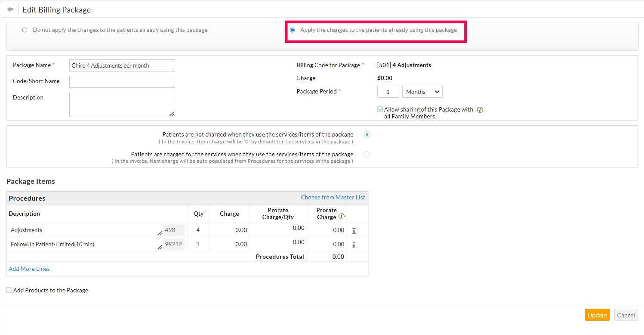The height and width of the screenshot is (335, 644).
Task: Enable Add Products to the Package
Action: pyautogui.click(x=9, y=290)
